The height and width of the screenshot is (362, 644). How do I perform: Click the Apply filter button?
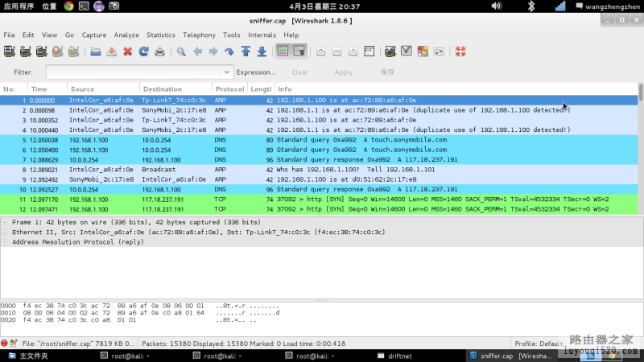pos(344,72)
